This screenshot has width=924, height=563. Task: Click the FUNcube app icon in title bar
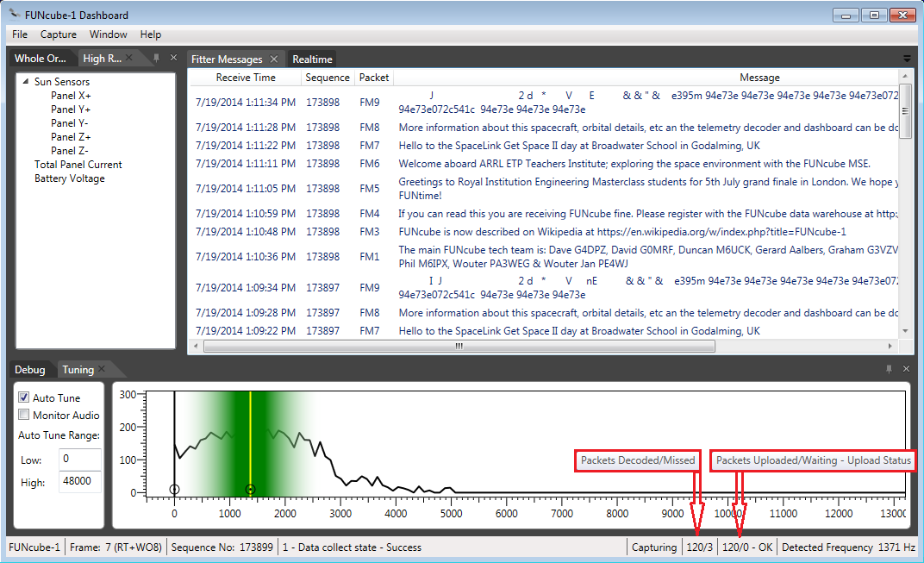point(15,15)
